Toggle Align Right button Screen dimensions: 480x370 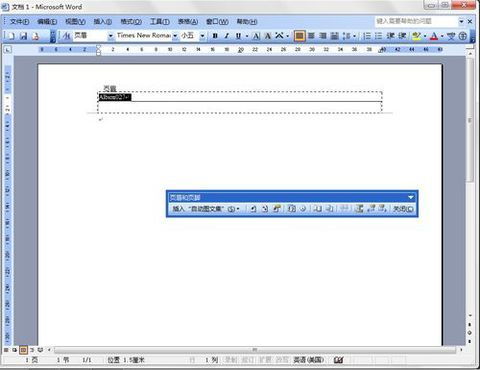click(x=323, y=36)
